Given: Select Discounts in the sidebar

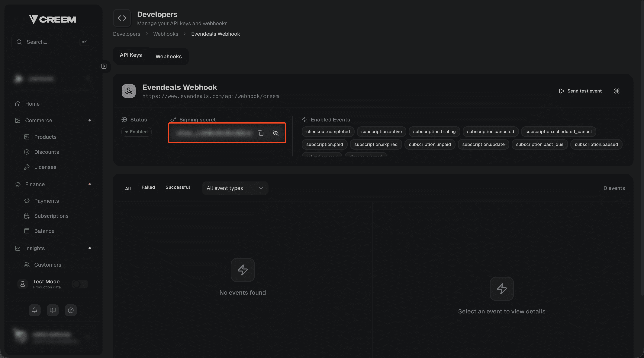Looking at the screenshot, I should (x=47, y=152).
